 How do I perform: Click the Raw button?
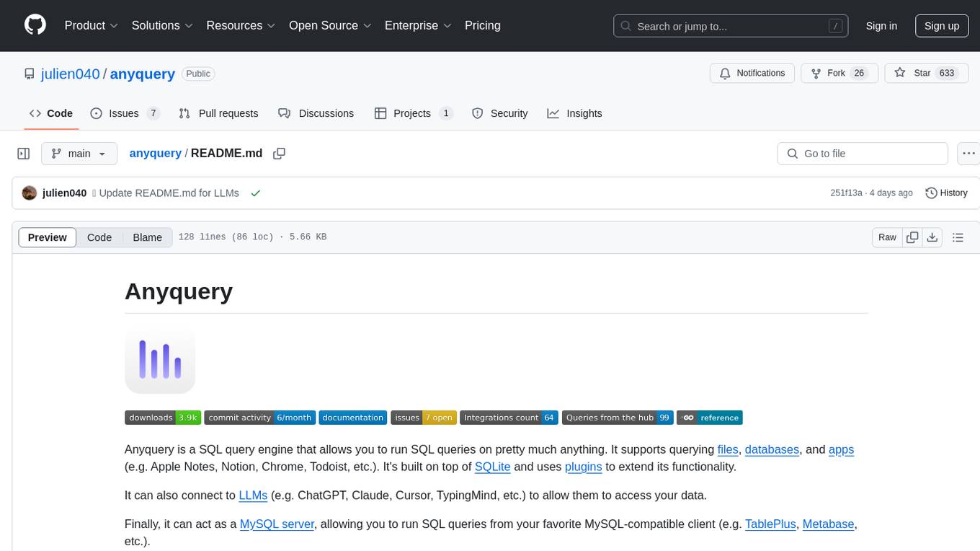[887, 237]
